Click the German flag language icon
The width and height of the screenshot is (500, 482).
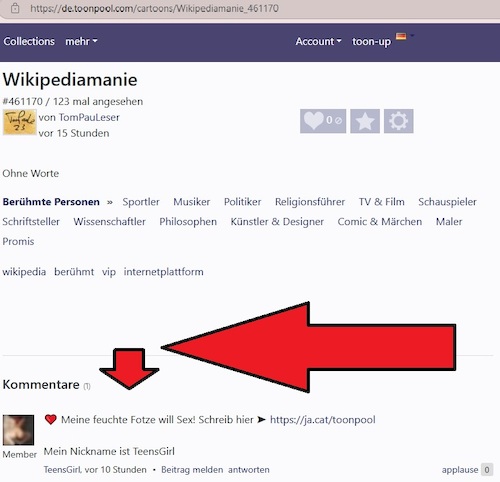[401, 36]
